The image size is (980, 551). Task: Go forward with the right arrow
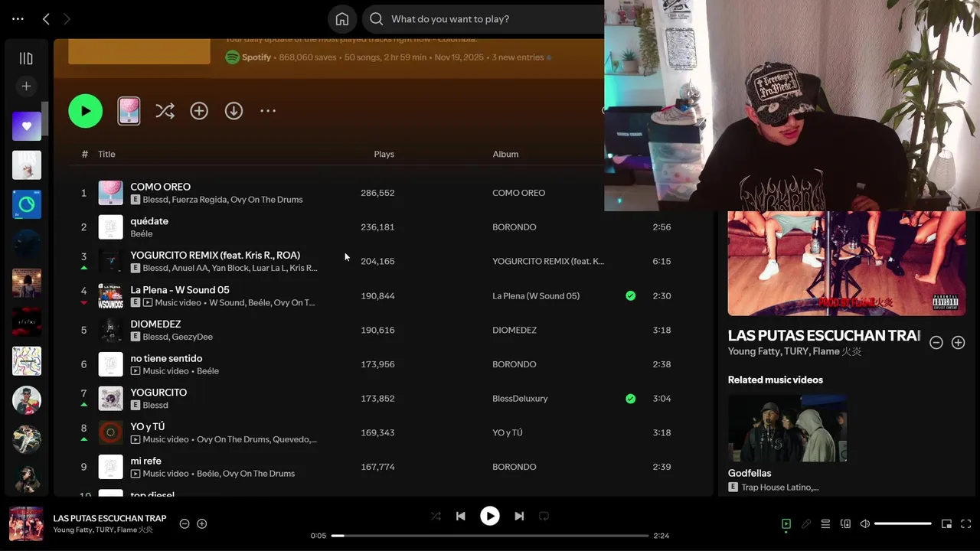click(x=67, y=19)
